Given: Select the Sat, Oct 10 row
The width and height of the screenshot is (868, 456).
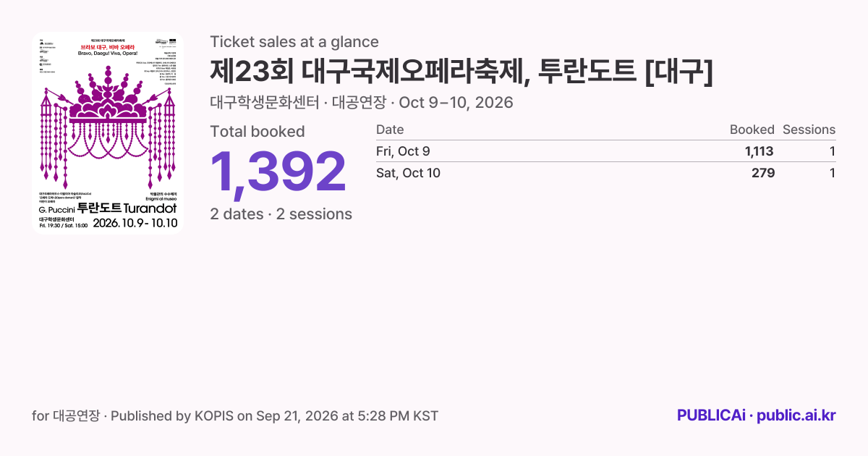Looking at the screenshot, I should click(x=605, y=173).
